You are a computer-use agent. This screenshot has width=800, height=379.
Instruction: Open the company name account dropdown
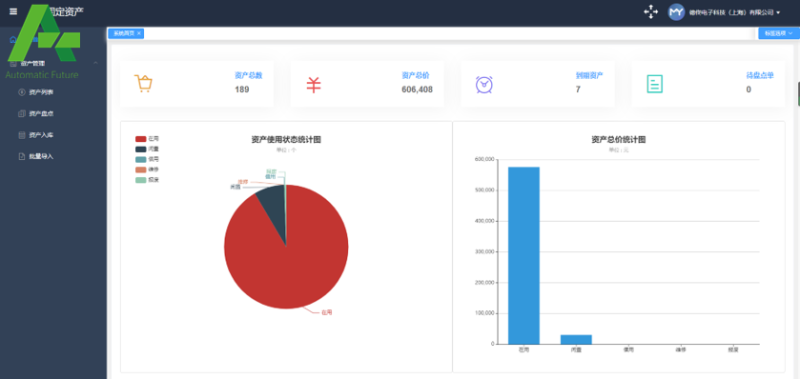(x=734, y=12)
